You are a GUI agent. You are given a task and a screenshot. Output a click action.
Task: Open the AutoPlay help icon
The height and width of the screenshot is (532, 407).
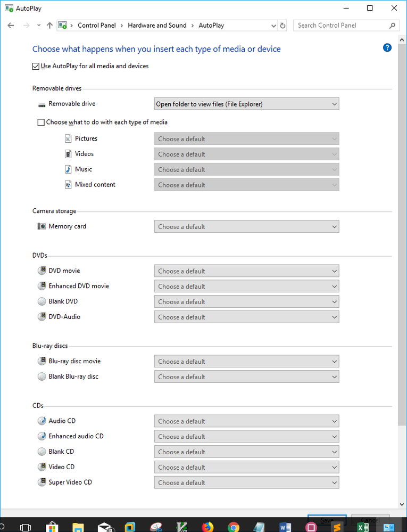pos(387,48)
